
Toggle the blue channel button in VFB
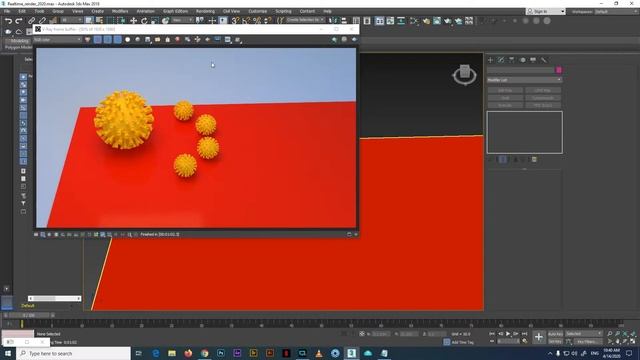[118, 40]
